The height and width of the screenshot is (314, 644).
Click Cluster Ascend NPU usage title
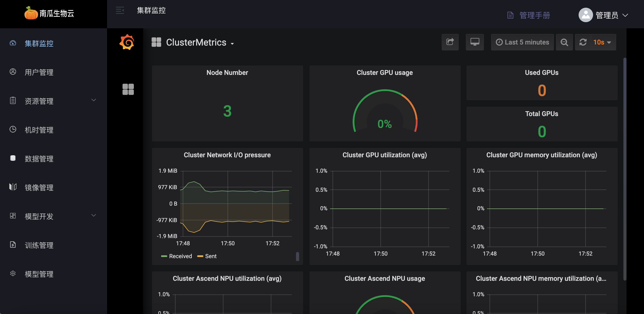(385, 278)
